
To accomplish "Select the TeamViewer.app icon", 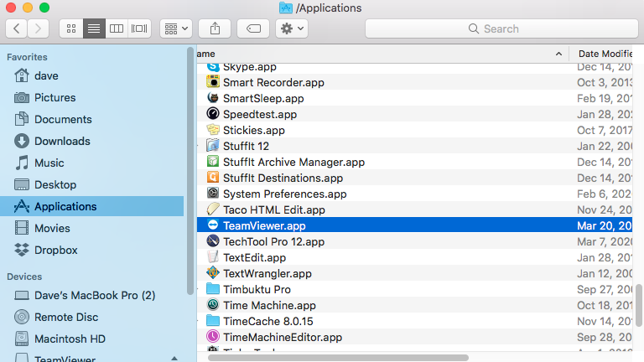I will coord(213,225).
